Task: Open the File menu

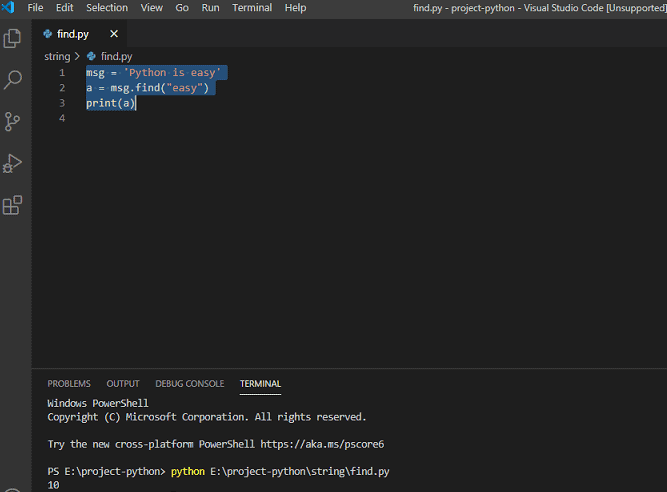Action: tap(35, 8)
